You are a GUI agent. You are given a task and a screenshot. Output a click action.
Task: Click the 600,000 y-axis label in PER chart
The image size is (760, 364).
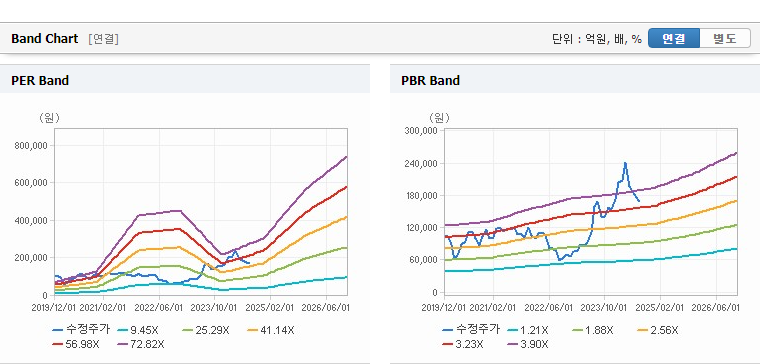(32, 183)
